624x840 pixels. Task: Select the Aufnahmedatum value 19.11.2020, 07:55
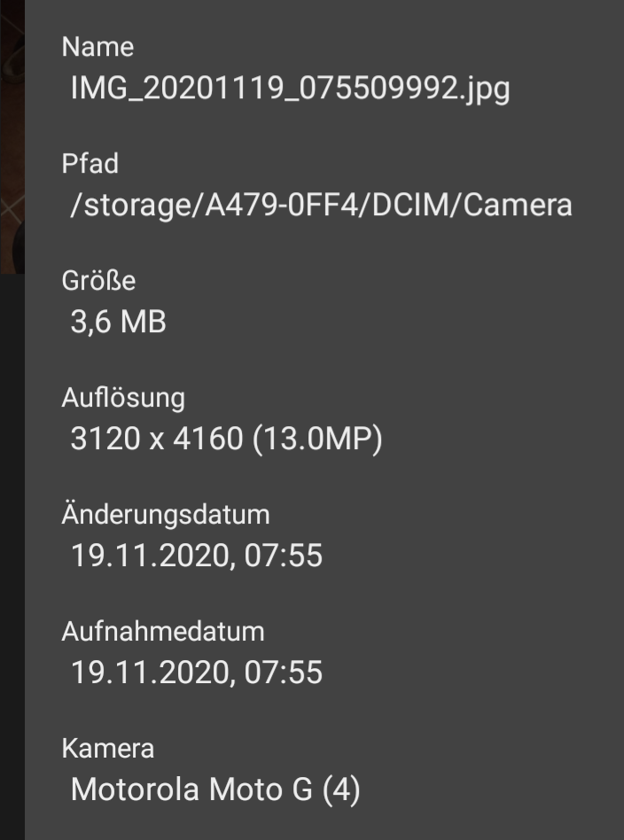pos(196,673)
